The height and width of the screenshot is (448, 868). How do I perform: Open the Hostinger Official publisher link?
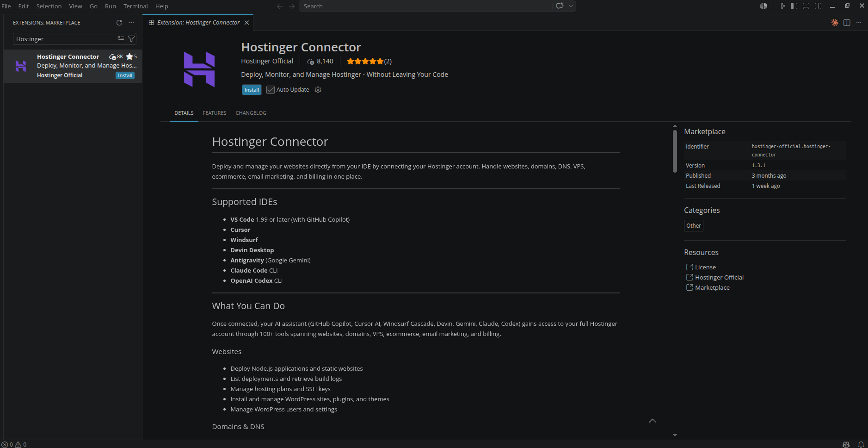(x=267, y=61)
